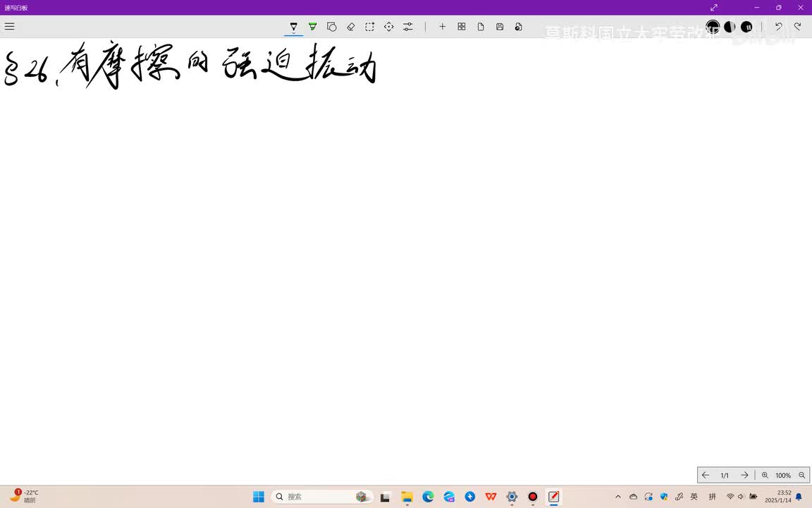Image resolution: width=812 pixels, height=508 pixels.
Task: Select the half-black color circle
Action: tap(730, 26)
